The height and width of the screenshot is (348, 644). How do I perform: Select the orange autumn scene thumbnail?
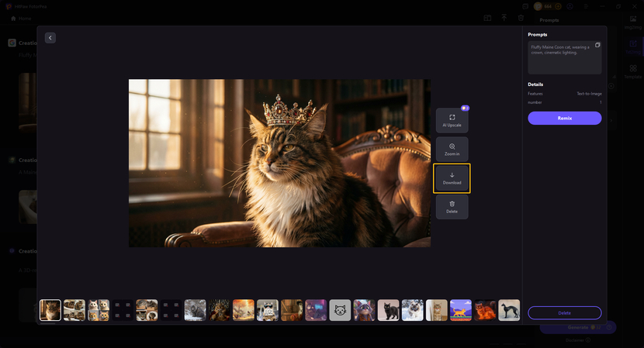[244, 310]
